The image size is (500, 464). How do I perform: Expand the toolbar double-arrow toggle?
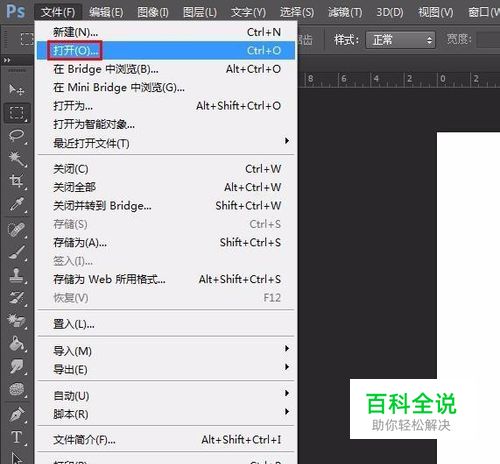tap(7, 60)
